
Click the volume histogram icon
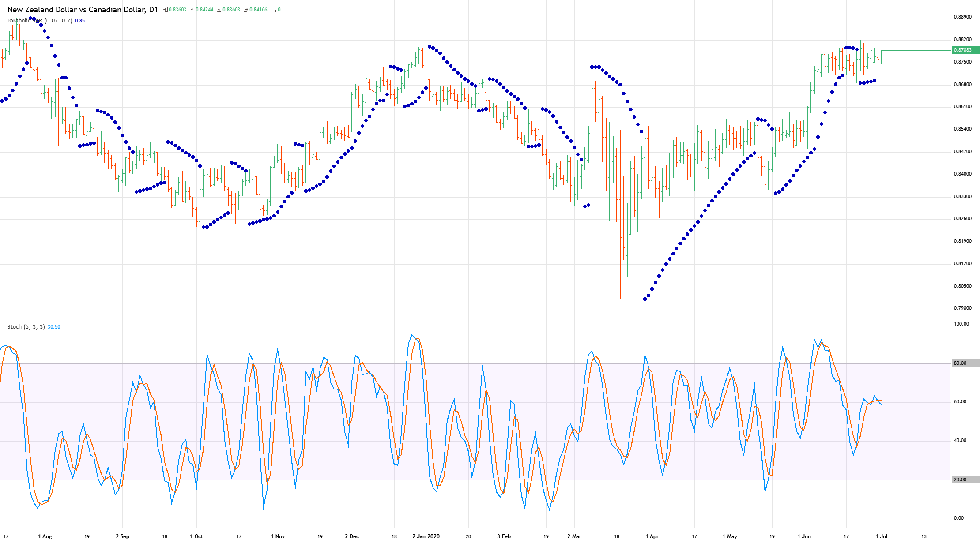(274, 9)
